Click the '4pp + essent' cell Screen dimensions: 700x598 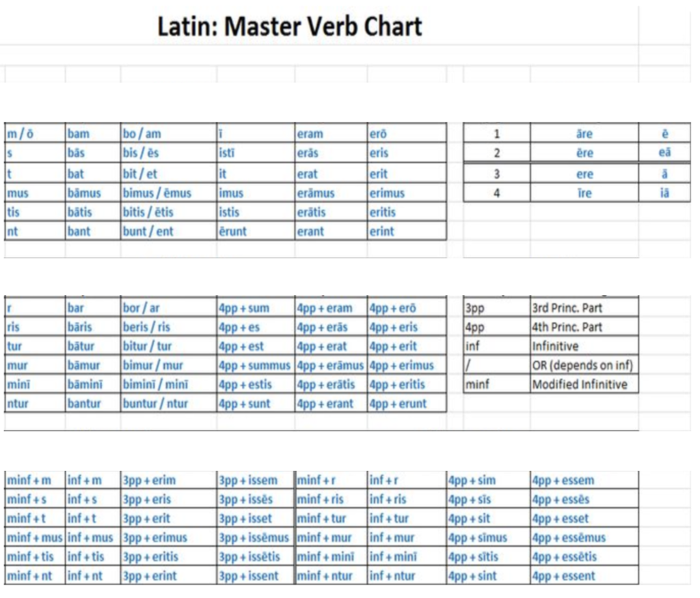click(584, 575)
